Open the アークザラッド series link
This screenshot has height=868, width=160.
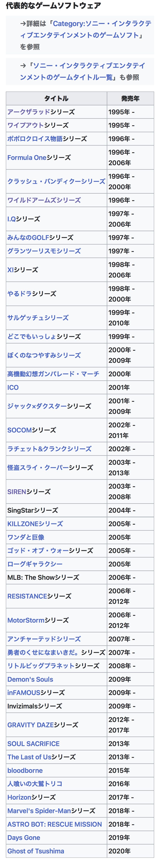(29, 112)
